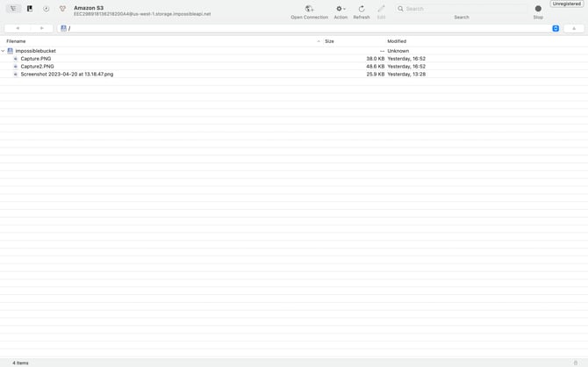
Task: Click the Unknown modified value
Action: [398, 51]
